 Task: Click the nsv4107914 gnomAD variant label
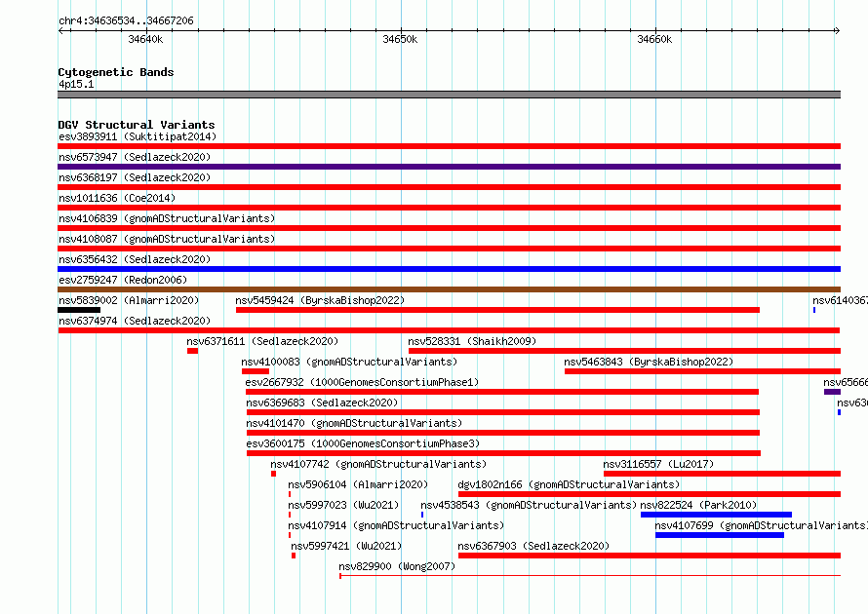click(396, 525)
